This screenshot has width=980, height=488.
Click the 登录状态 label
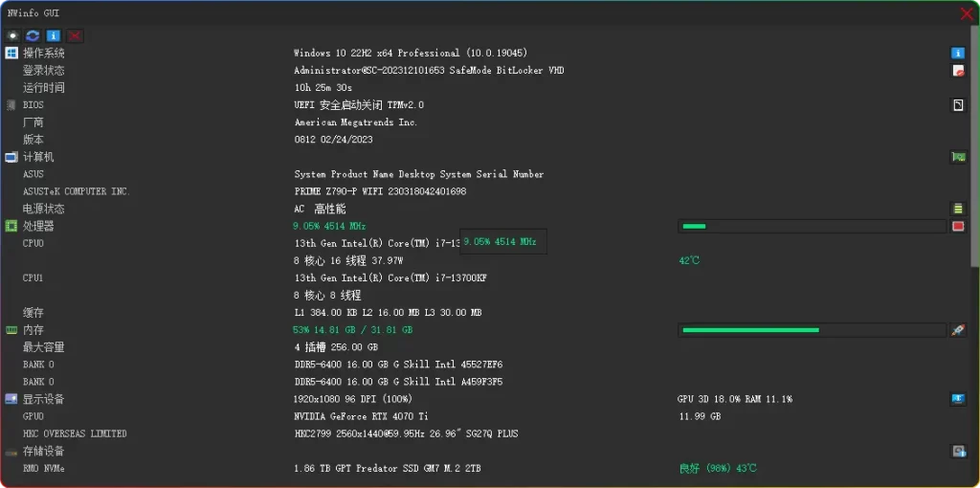pyautogui.click(x=44, y=71)
